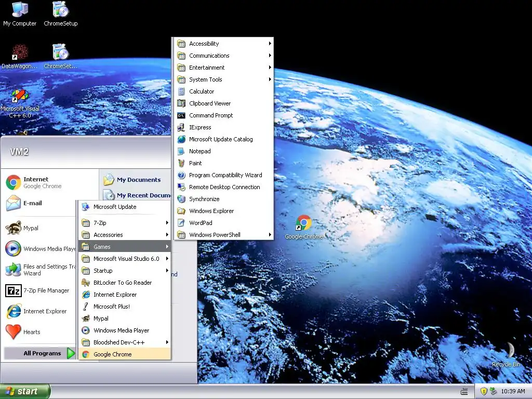The image size is (532, 399).
Task: Open My Computer desktop icon
Action: (x=20, y=14)
